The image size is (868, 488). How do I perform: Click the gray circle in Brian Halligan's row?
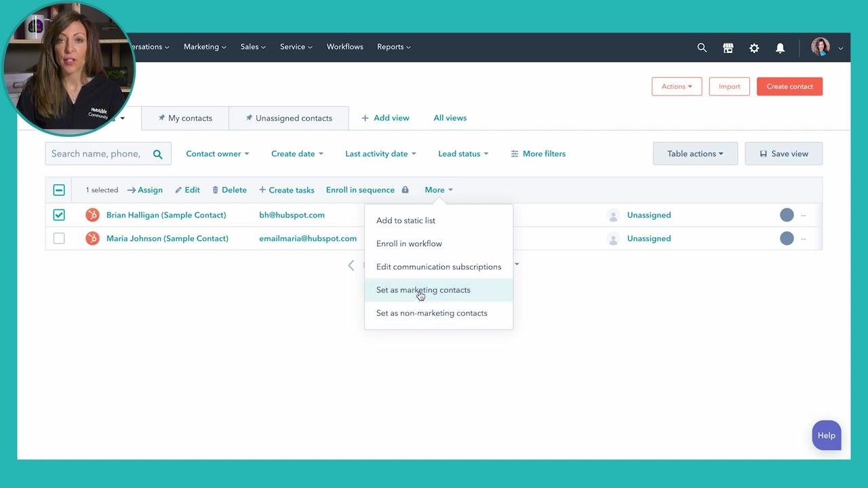pyautogui.click(x=787, y=215)
